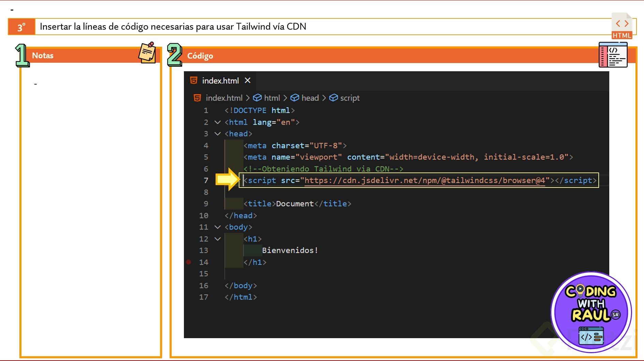Open the script breadcrumb item
Screen dimensions: 644x361
(x=350, y=98)
